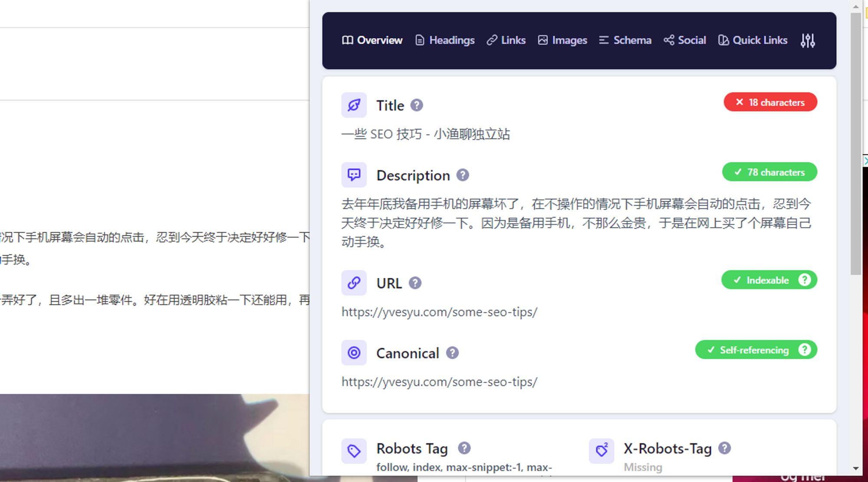Switch to the Headings tab
Screen dimensions: 868x482
pyautogui.click(x=445, y=40)
